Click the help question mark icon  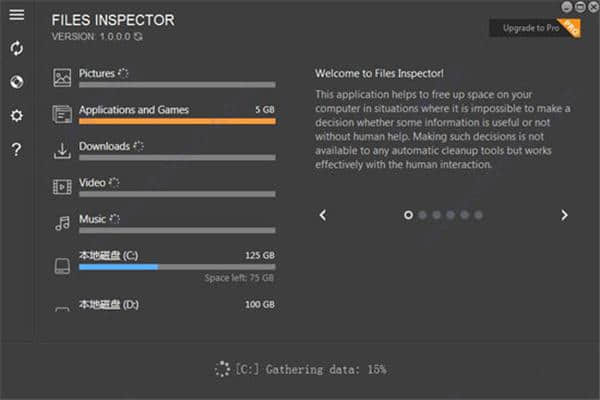pos(16,150)
